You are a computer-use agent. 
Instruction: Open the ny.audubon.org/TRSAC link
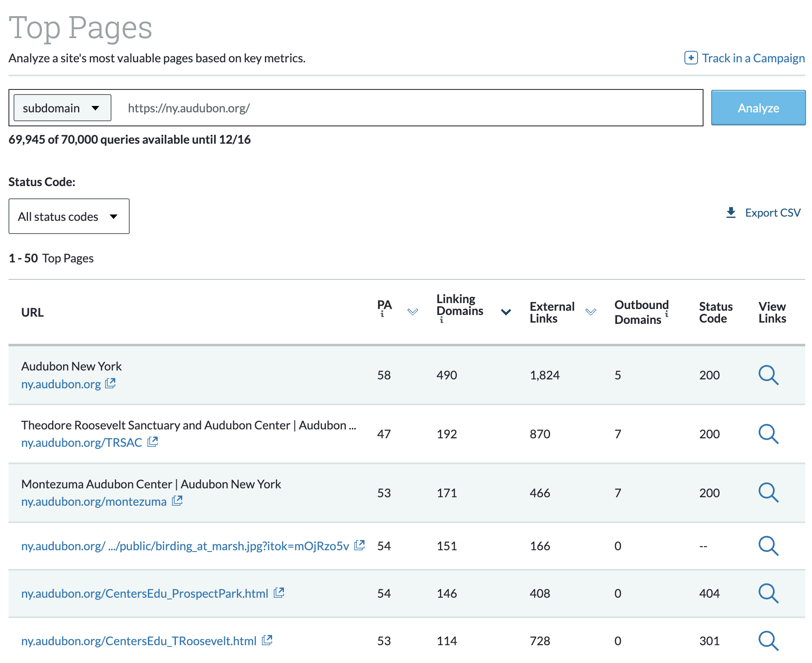pyautogui.click(x=82, y=443)
